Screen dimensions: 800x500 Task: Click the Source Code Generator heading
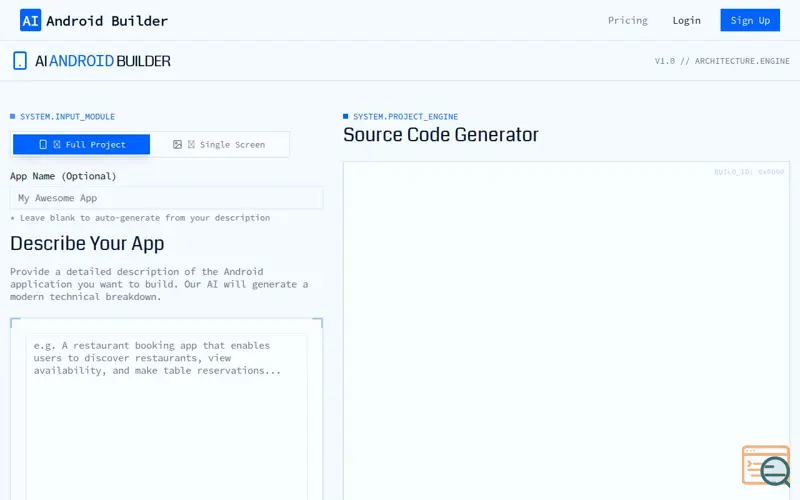pyautogui.click(x=441, y=135)
